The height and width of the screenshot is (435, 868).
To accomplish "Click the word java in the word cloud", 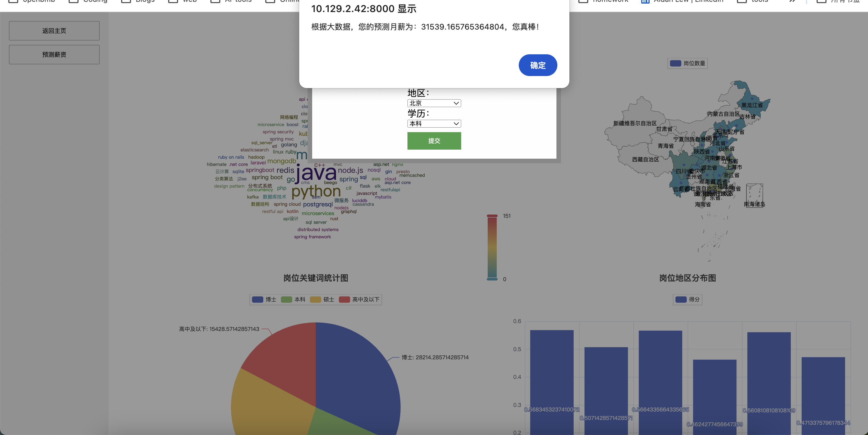I will coord(316,173).
